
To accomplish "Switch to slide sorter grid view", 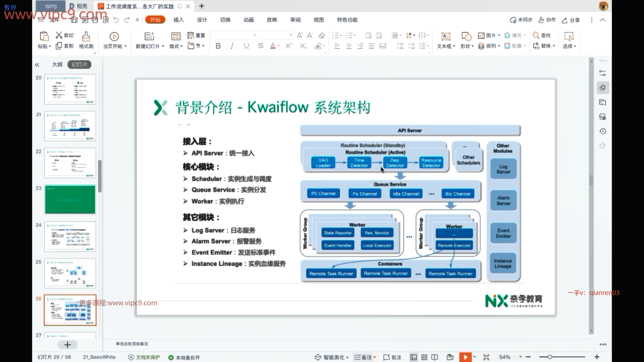I will [x=424, y=357].
